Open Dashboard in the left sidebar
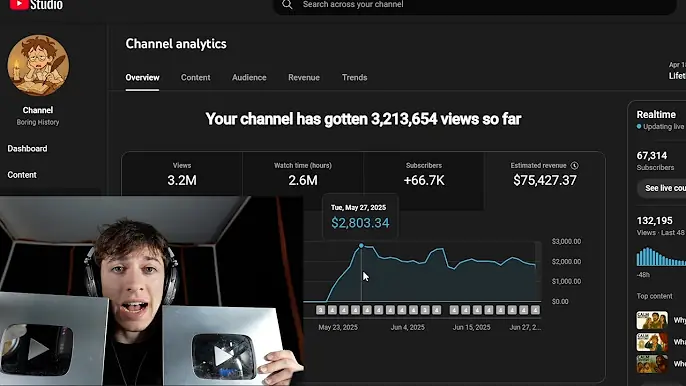This screenshot has height=386, width=686. pyautogui.click(x=27, y=149)
